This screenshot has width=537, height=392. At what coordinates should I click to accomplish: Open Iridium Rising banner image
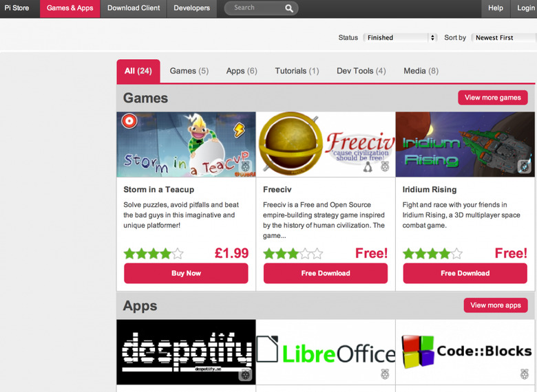click(x=465, y=144)
